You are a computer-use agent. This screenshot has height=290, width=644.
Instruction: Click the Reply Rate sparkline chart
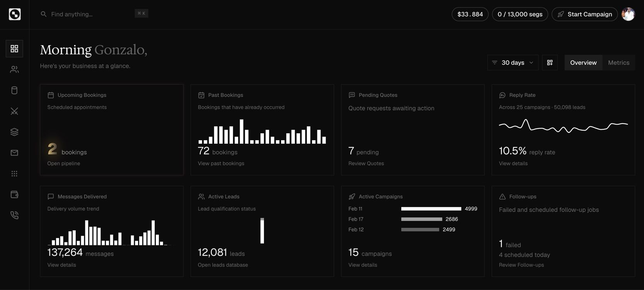(x=563, y=126)
